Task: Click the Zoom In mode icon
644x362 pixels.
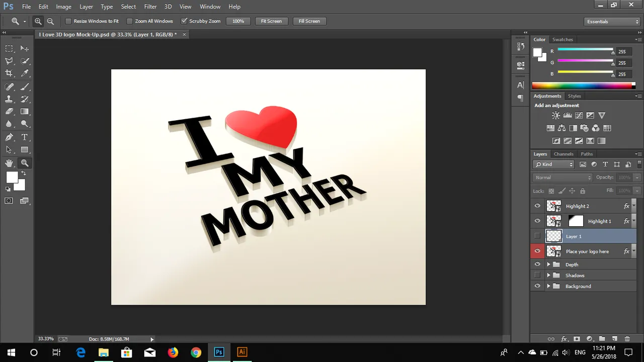Action: point(38,21)
